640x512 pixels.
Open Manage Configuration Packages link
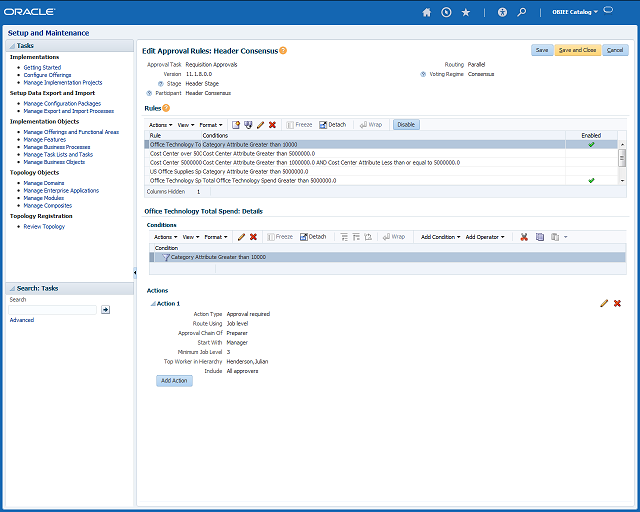point(62,104)
